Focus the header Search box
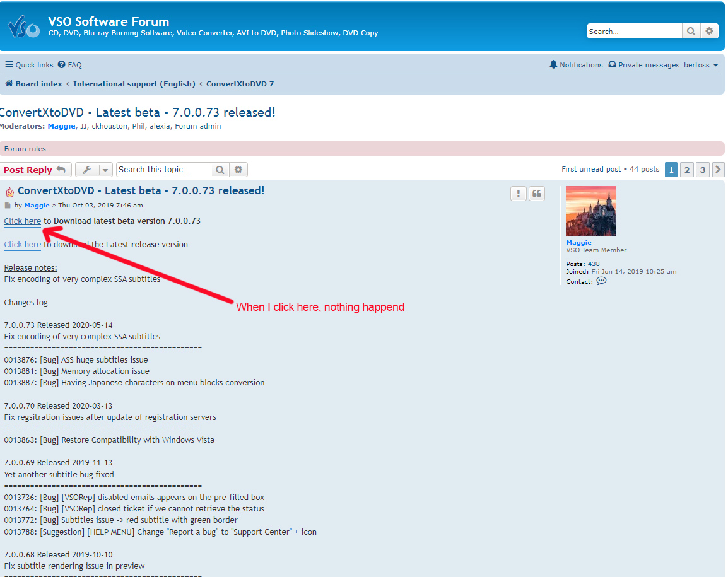 coord(635,31)
